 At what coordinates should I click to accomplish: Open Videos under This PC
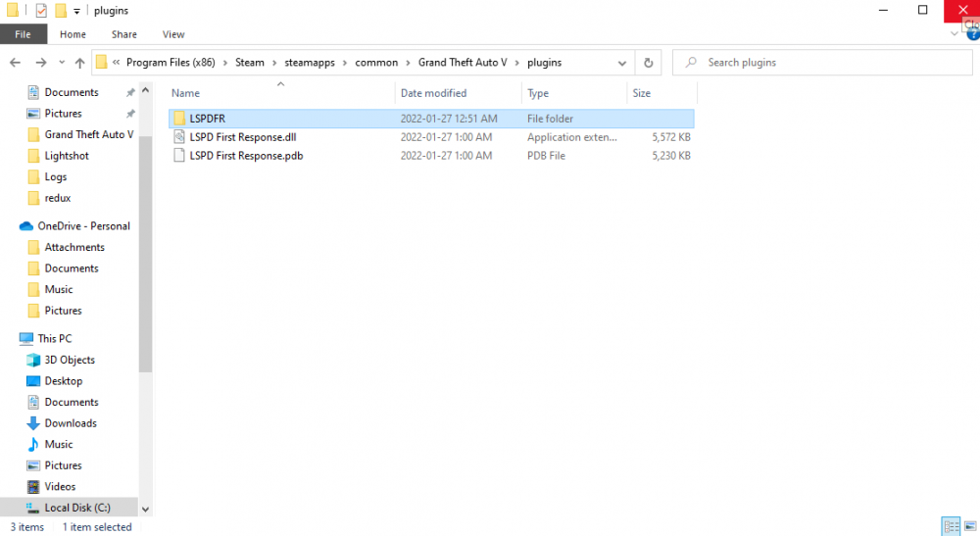[x=60, y=487]
